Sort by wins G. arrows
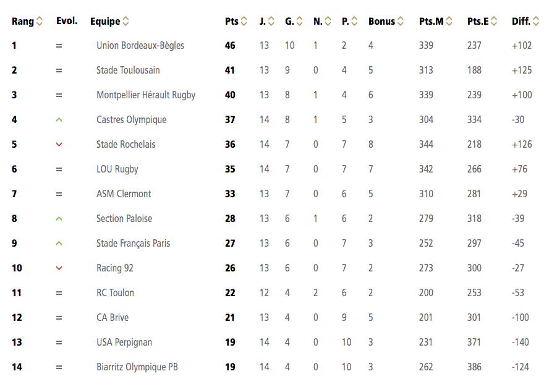The width and height of the screenshot is (557, 392). click(299, 21)
